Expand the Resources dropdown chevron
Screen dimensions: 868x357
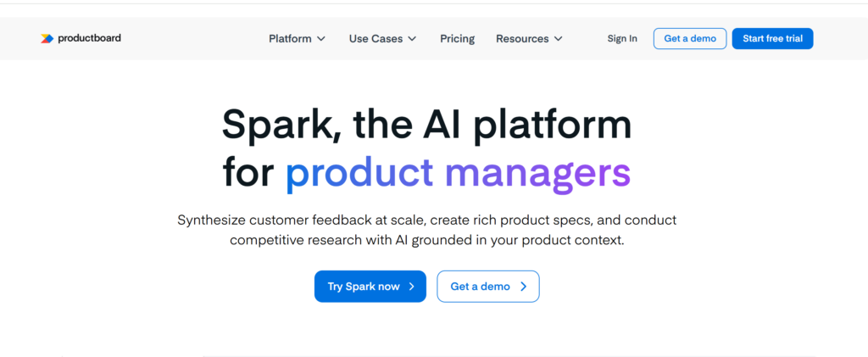coord(558,39)
